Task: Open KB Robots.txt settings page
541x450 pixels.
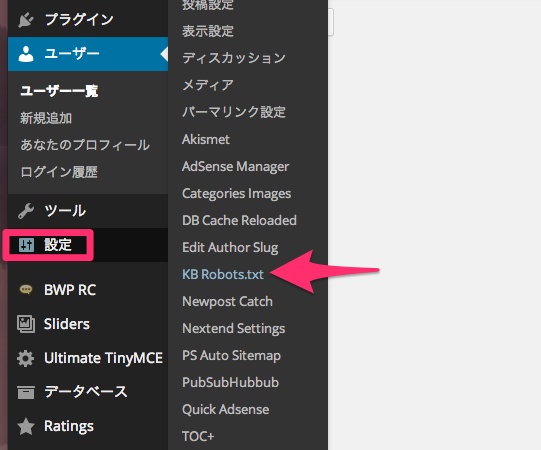Action: point(223,274)
